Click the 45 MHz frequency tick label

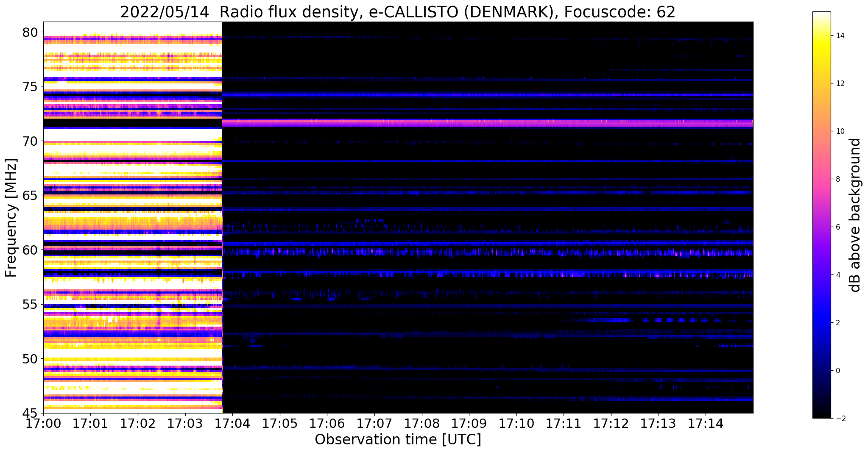31,413
